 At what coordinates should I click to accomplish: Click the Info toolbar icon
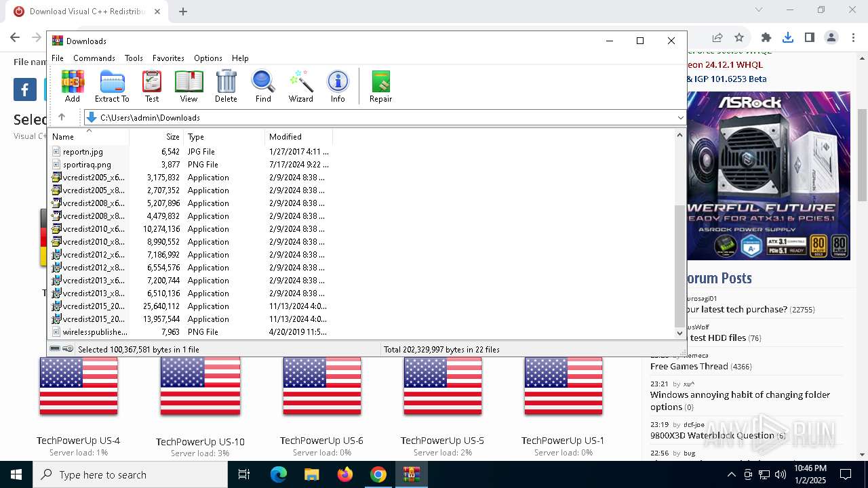pyautogui.click(x=338, y=86)
